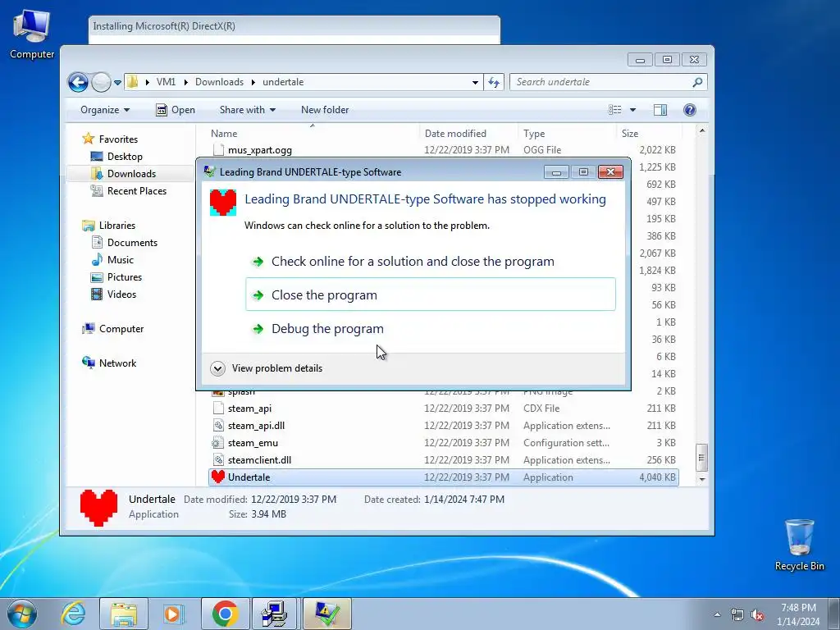Click the blue Help question mark icon
The image size is (840, 630).
[690, 110]
